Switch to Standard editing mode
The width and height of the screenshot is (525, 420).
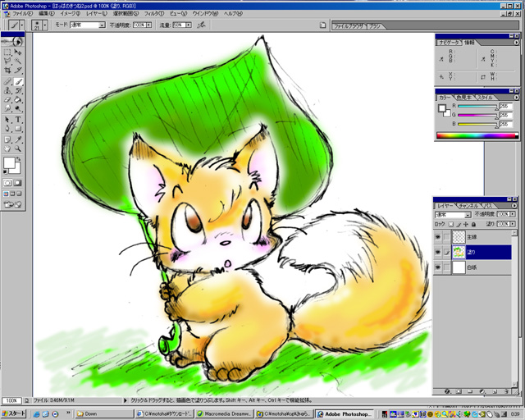click(7, 183)
